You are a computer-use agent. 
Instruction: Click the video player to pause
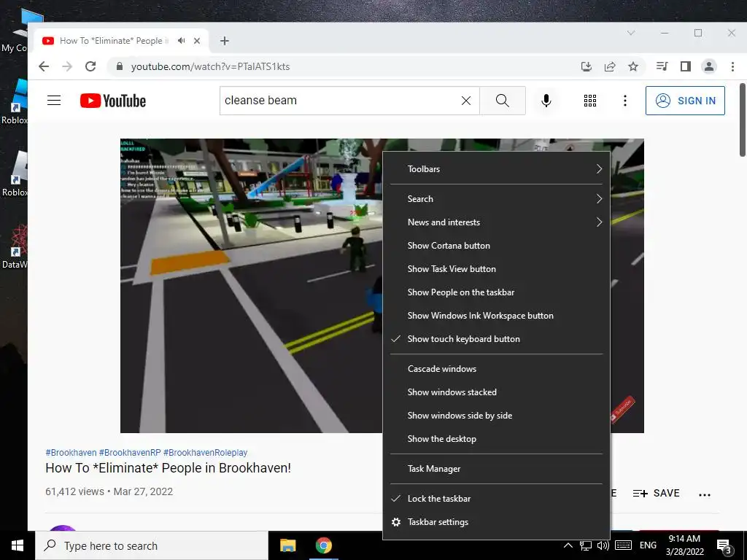pyautogui.click(x=251, y=286)
